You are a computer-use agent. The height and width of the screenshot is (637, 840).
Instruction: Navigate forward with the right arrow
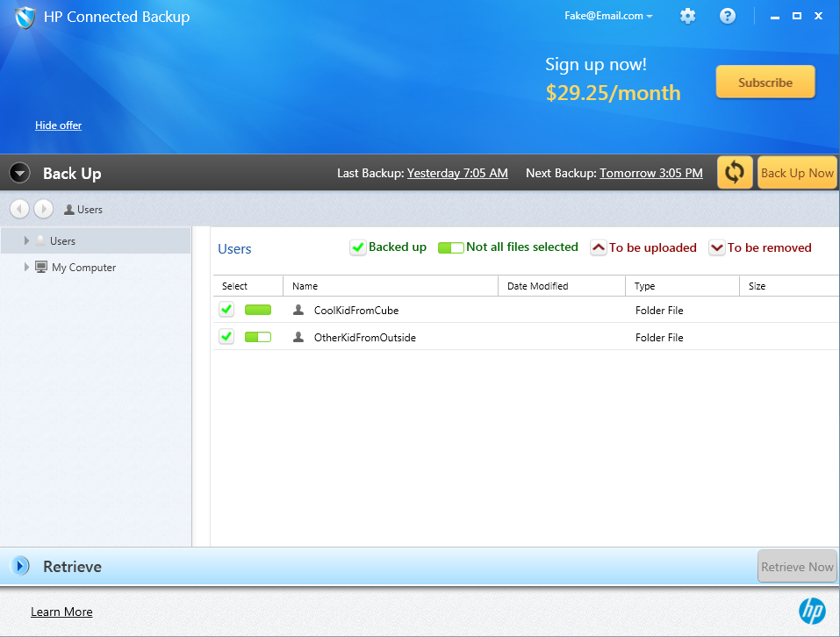[43, 209]
